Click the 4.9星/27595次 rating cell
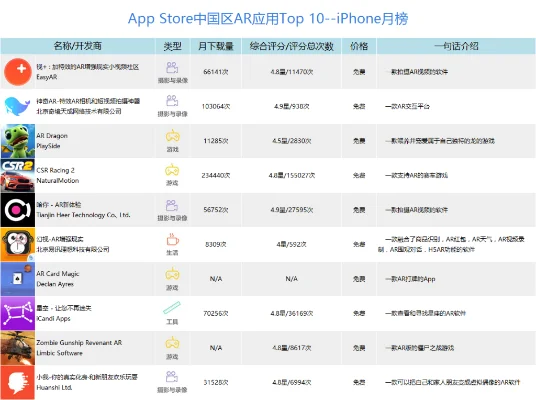Image resolution: width=536 pixels, height=400 pixels. (292, 210)
